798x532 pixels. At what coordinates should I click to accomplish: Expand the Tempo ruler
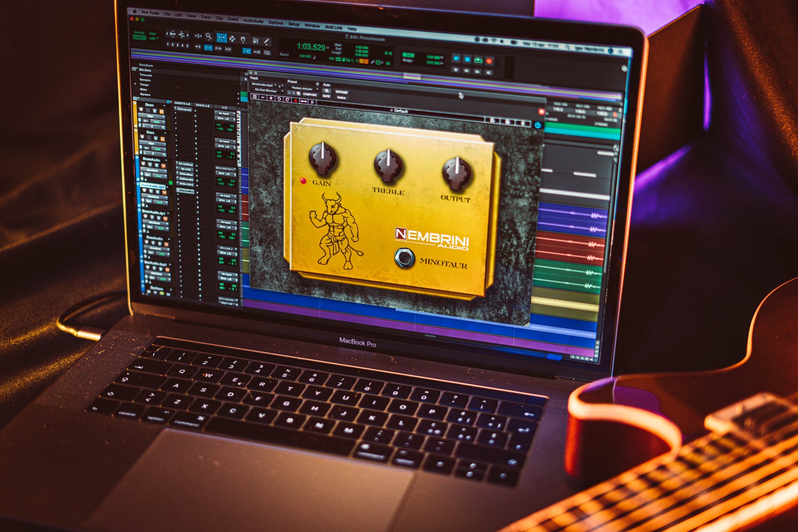(136, 84)
